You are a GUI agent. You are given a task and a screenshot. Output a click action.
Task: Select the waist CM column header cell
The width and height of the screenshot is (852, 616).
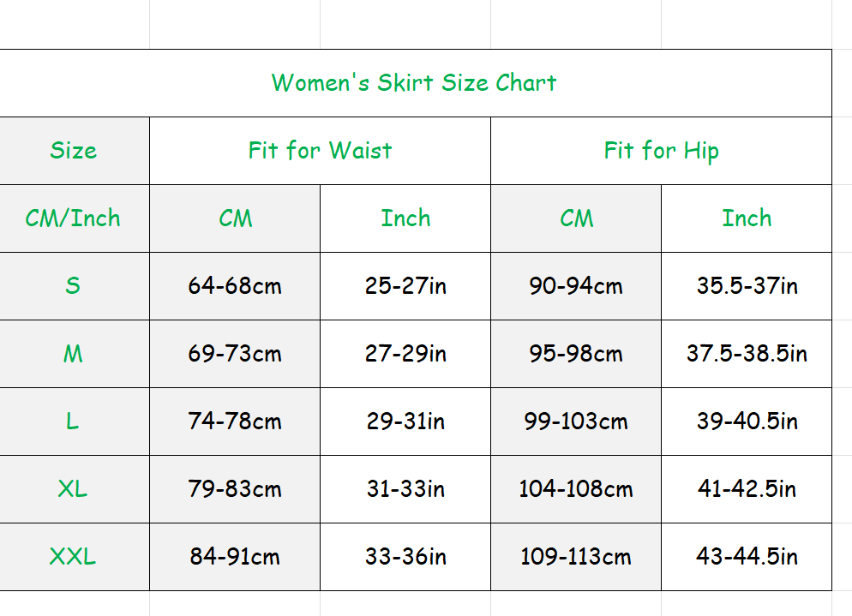point(235,218)
